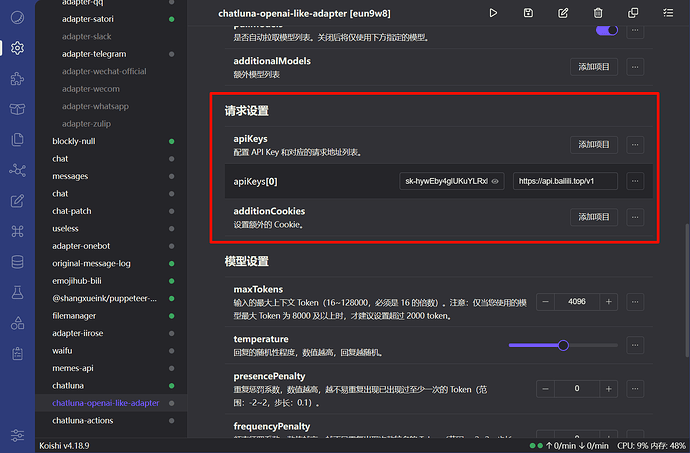Open the plugin market puzzle icon
690x453 pixels.
pyautogui.click(x=17, y=79)
